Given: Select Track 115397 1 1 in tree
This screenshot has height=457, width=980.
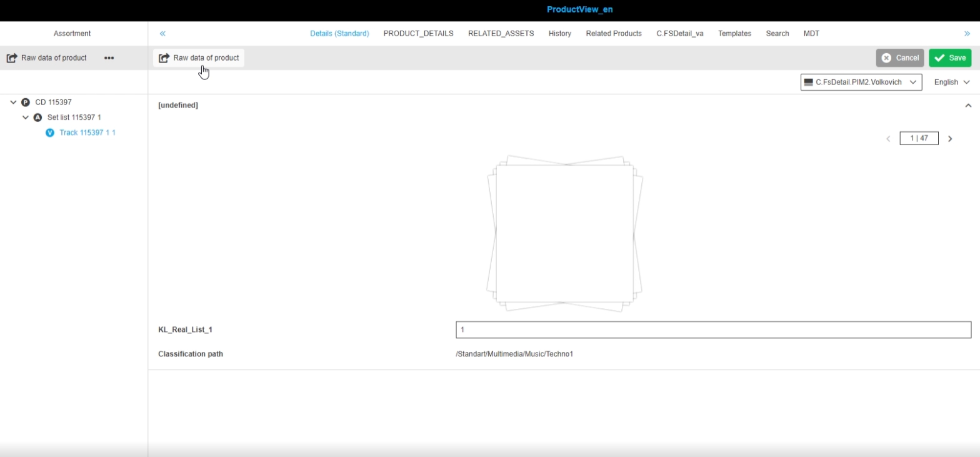Looking at the screenshot, I should click(x=87, y=133).
